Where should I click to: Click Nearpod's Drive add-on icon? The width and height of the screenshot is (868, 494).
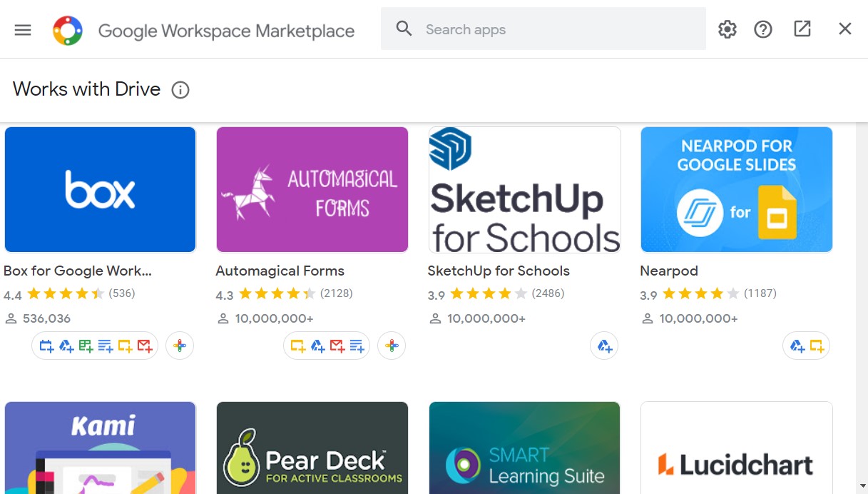pyautogui.click(x=797, y=346)
